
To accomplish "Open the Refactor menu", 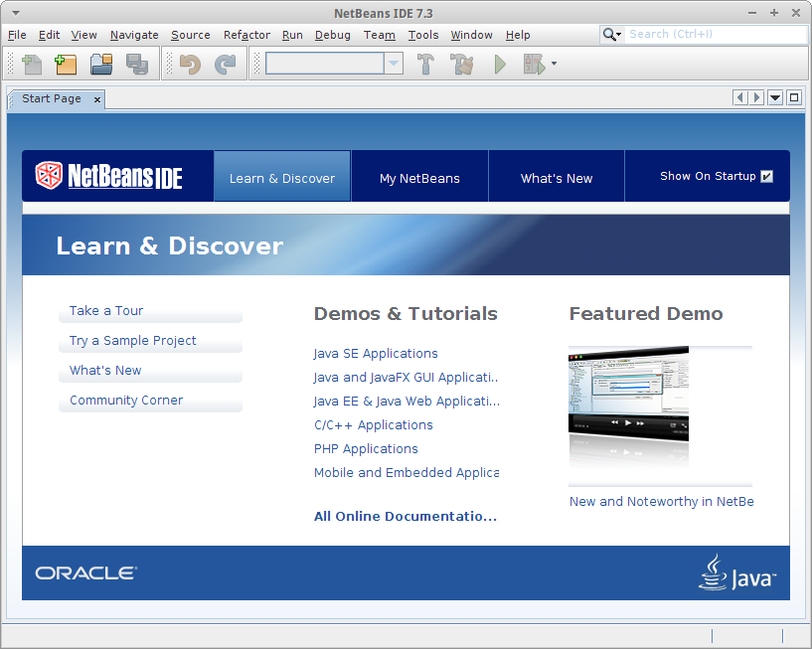I will tap(246, 35).
